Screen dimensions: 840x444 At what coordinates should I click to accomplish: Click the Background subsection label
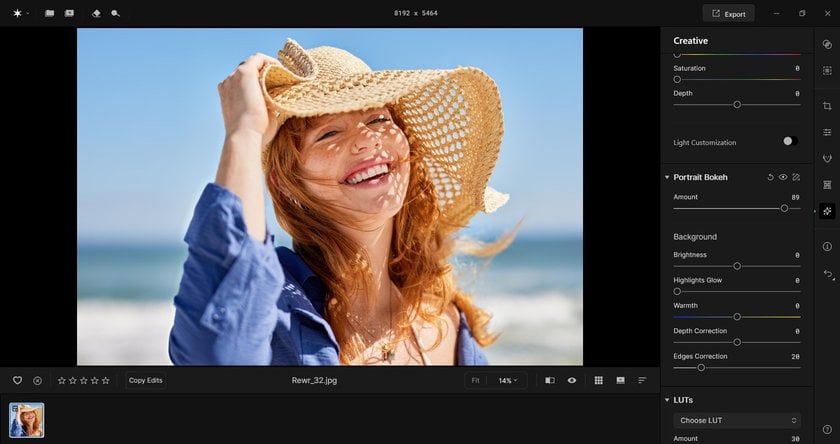point(695,237)
